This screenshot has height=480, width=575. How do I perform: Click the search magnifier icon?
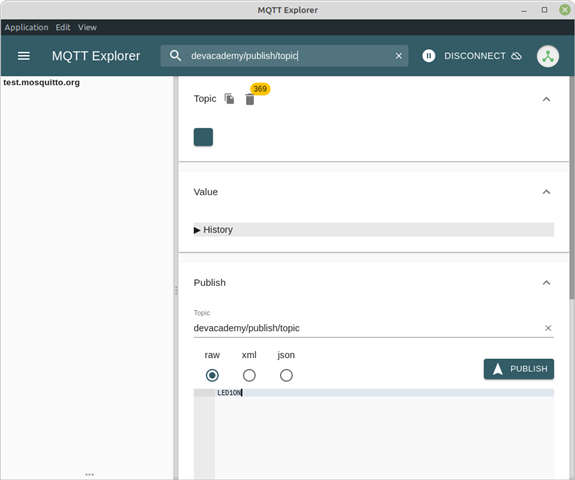point(175,56)
